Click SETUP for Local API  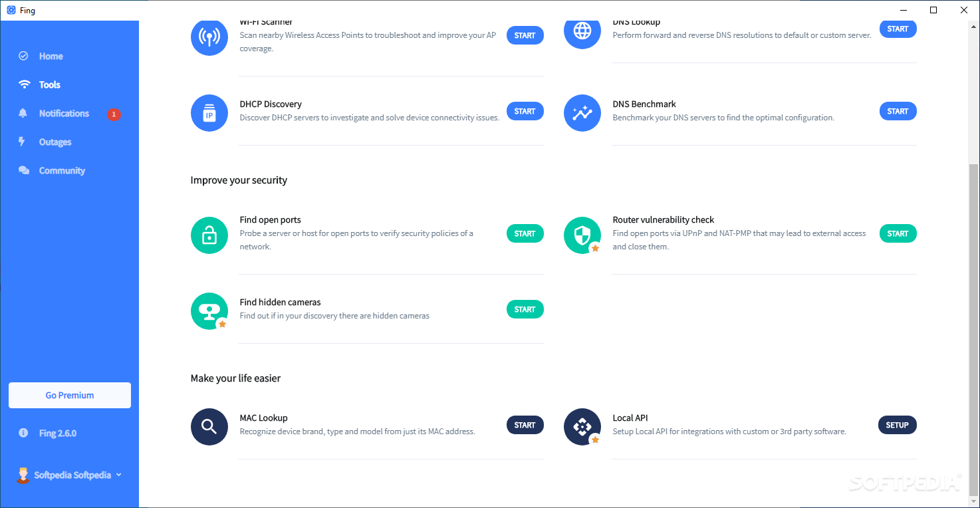point(898,425)
